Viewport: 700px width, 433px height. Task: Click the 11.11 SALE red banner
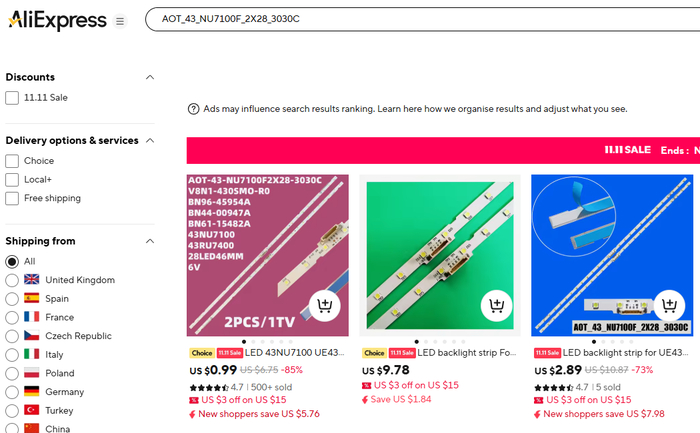click(x=443, y=150)
